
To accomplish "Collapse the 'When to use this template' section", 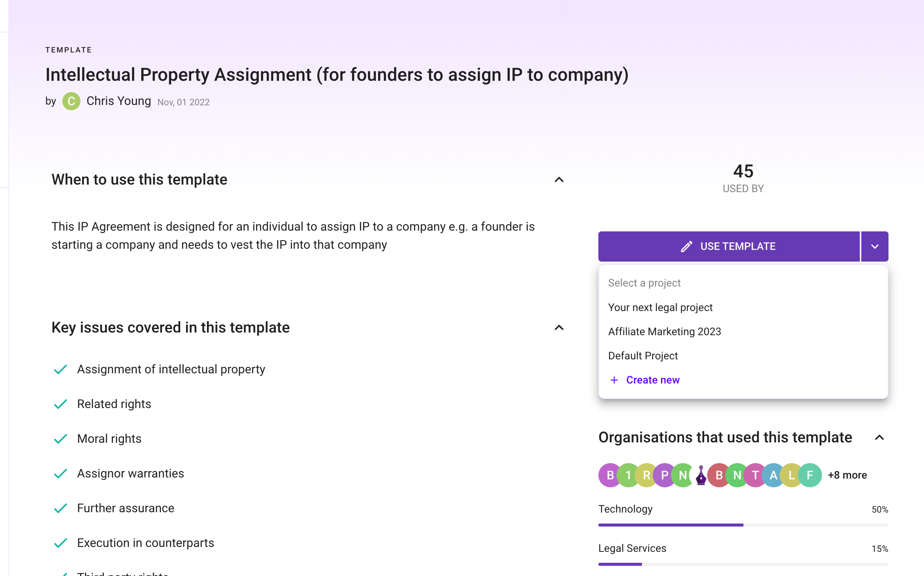I will 559,180.
